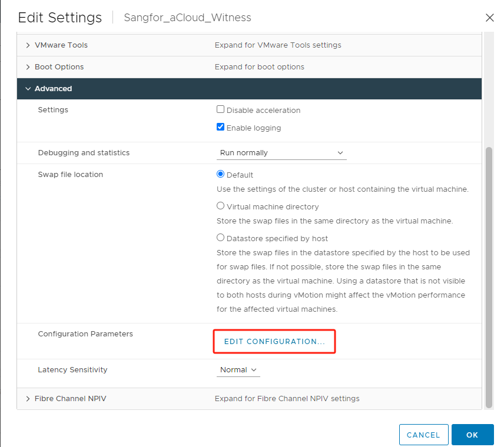Viewport: 504px width, 447px height.
Task: Open the Latency Sensitivity Normal dropdown
Action: 238,370
